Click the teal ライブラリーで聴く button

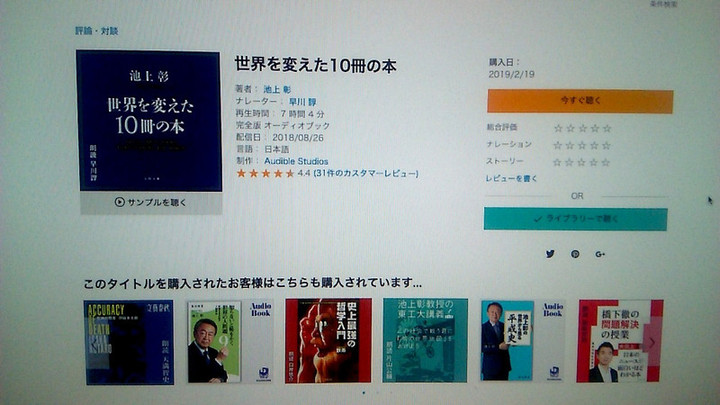click(x=575, y=219)
